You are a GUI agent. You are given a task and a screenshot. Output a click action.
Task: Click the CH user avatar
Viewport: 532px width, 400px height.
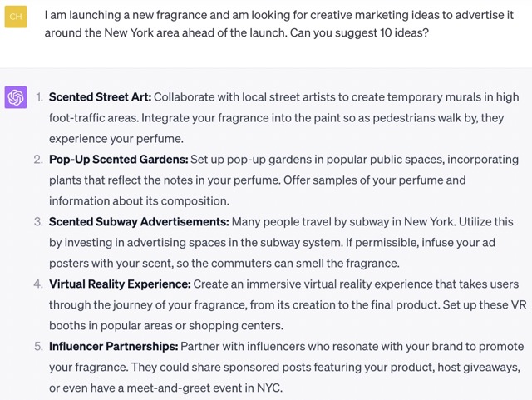pyautogui.click(x=16, y=17)
